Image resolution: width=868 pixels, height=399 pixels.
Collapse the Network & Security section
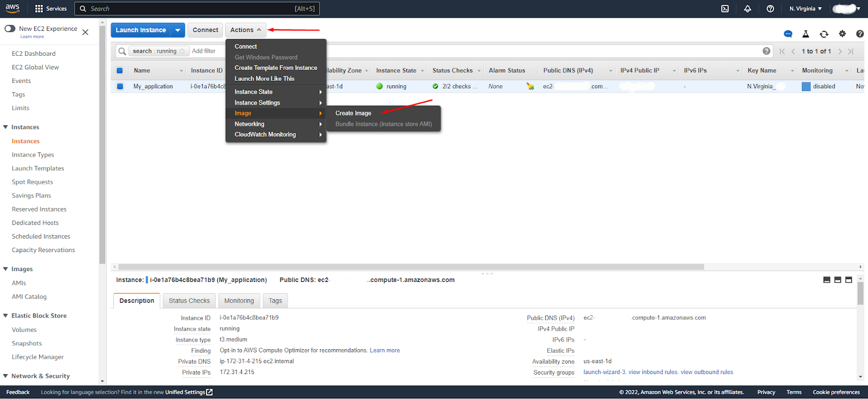coord(5,376)
